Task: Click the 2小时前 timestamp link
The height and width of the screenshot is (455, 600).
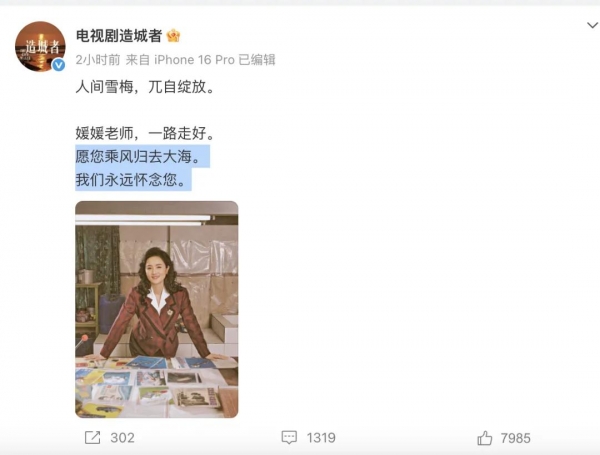Action: [x=98, y=60]
